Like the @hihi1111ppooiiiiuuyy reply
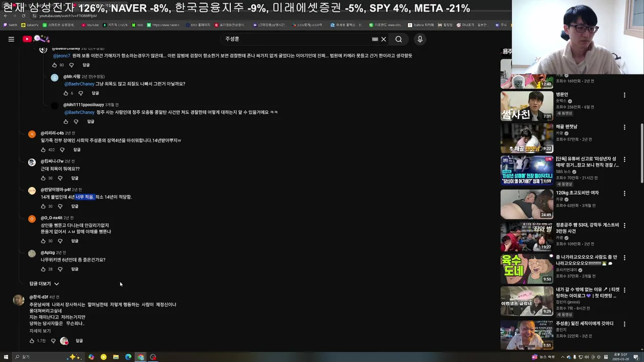 (65, 122)
